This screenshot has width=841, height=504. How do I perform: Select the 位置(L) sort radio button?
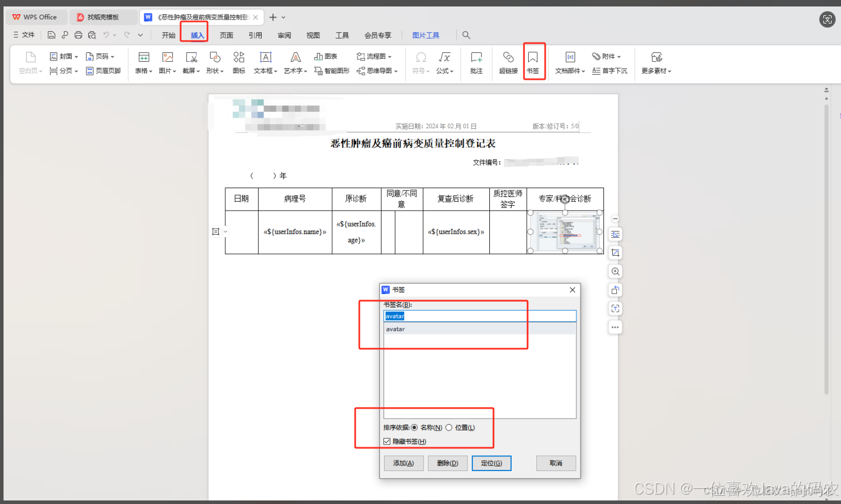click(449, 428)
